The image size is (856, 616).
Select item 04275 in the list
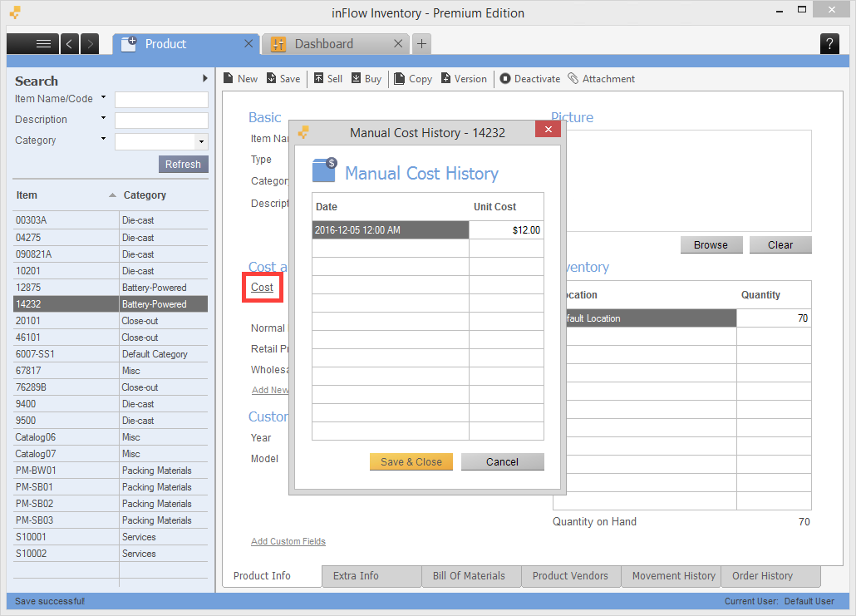point(111,238)
